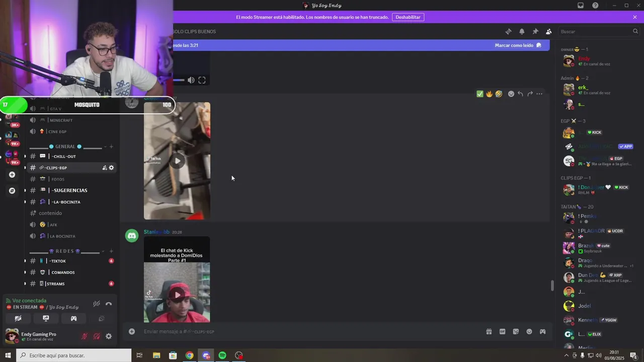Viewport: 644px width, 362px height.
Task: Create channel in GENERAL category
Action: (111, 146)
